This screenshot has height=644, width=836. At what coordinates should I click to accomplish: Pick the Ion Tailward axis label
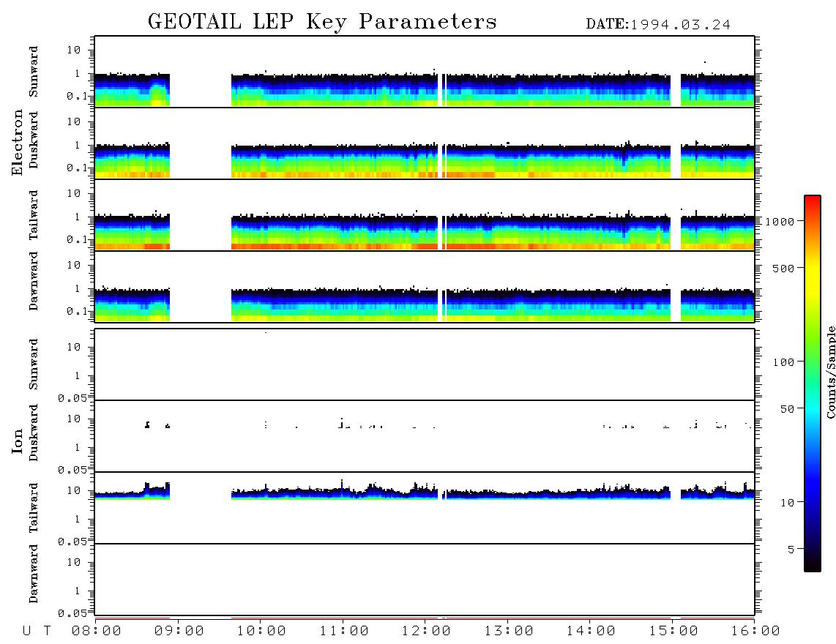point(34,508)
